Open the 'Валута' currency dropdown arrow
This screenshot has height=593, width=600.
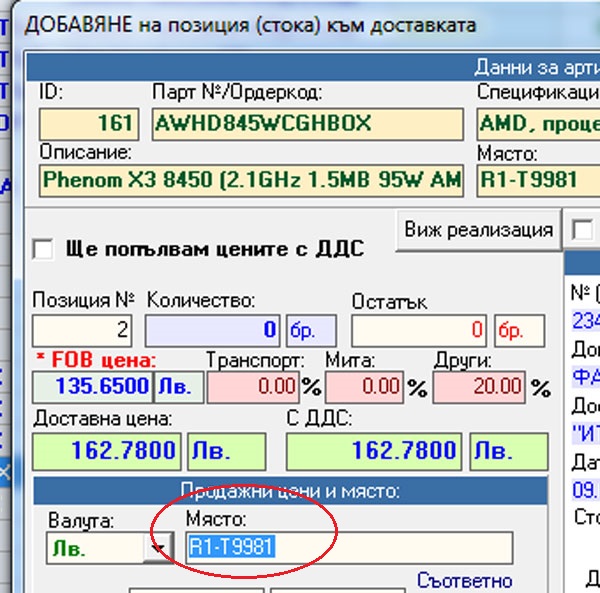click(157, 548)
